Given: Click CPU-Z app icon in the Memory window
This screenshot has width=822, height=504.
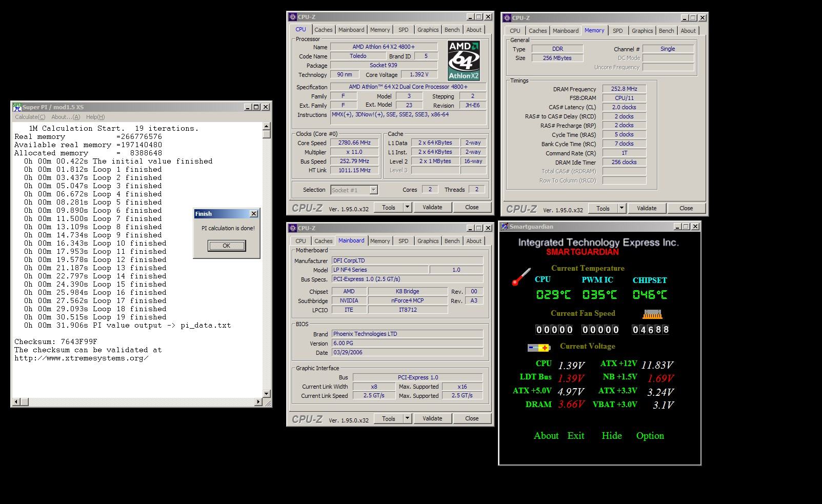Looking at the screenshot, I should pos(507,18).
